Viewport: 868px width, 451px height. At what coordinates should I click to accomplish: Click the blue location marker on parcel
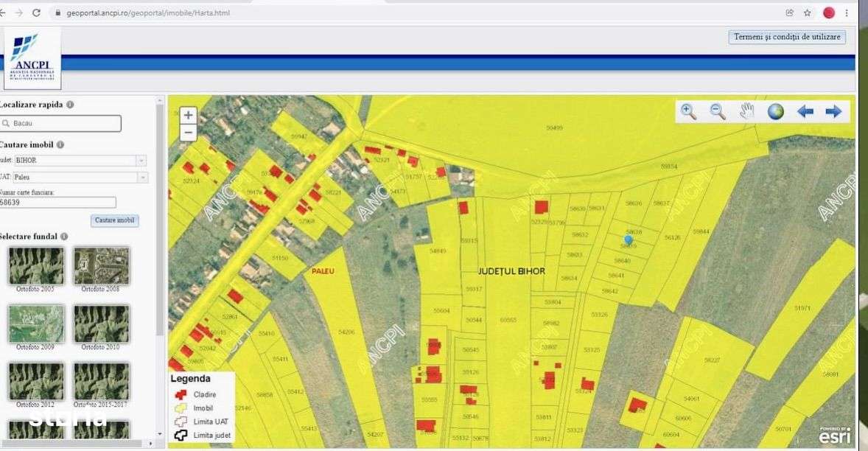[628, 240]
